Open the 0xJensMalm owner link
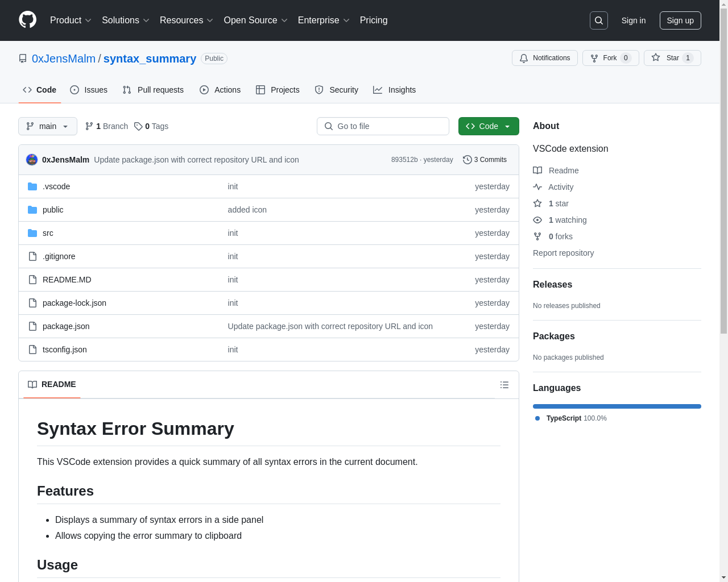Viewport: 728px width, 582px height. click(x=64, y=59)
